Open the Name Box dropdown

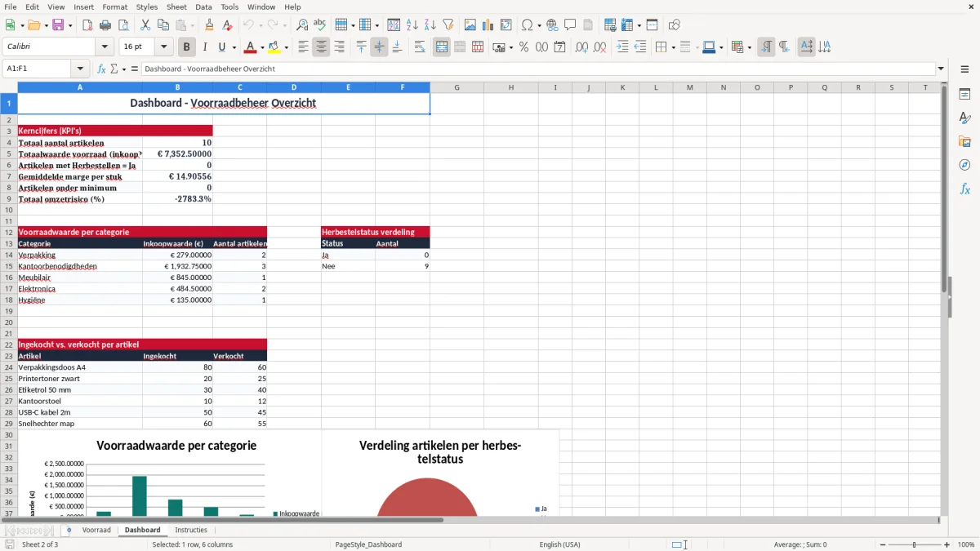(79, 69)
